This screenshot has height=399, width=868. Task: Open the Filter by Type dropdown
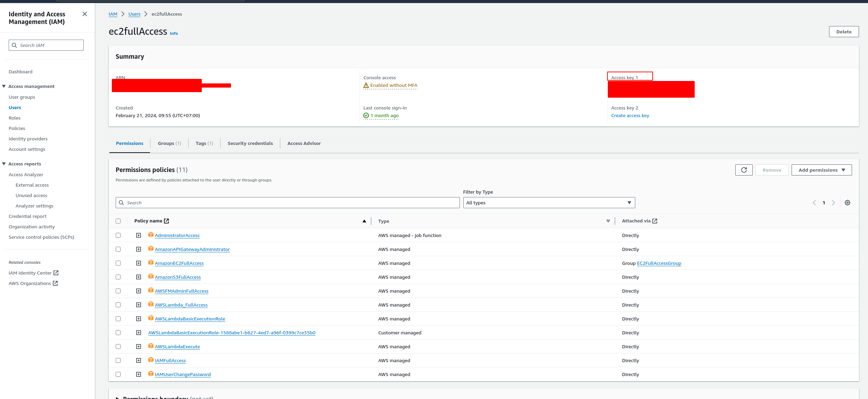click(x=549, y=203)
